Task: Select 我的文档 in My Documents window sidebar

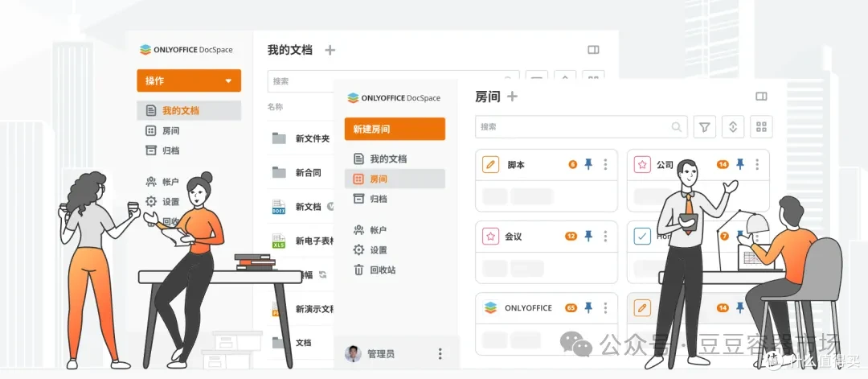Action: point(189,111)
